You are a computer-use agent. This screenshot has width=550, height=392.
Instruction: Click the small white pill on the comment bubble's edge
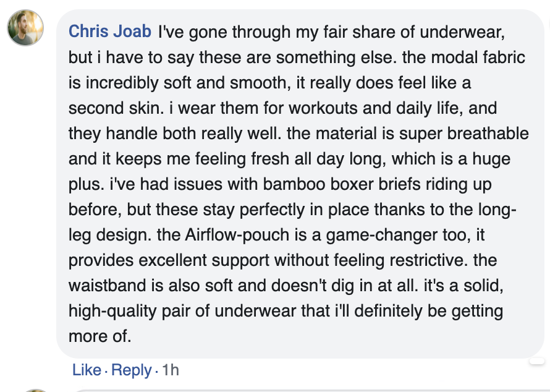click(x=538, y=359)
